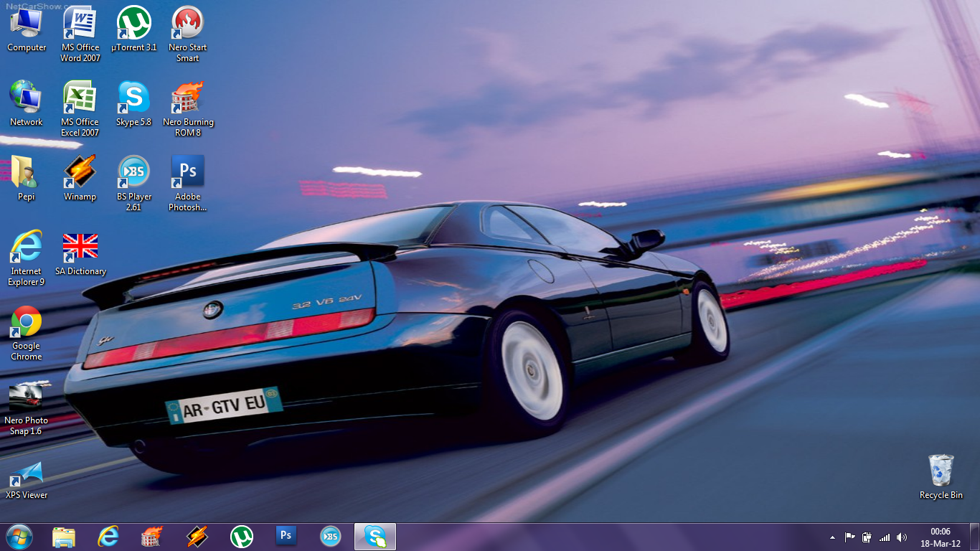
Task: Open the µTorrent 3.1 desktop shortcut
Action: coord(133,23)
